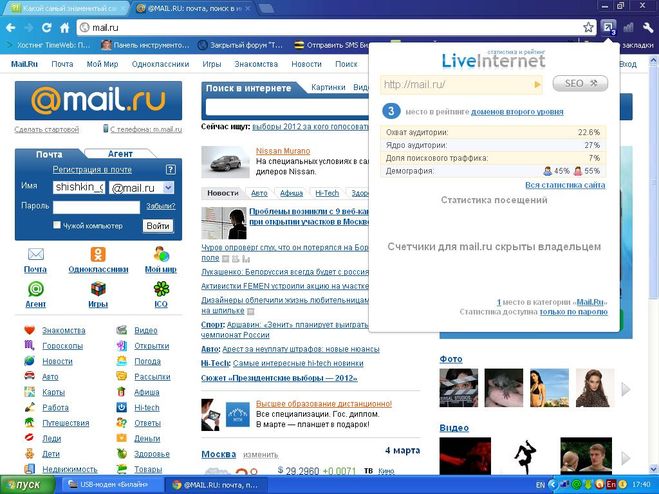Click the browser Back arrow
Screen dimensions: 659x494
click(x=11, y=28)
